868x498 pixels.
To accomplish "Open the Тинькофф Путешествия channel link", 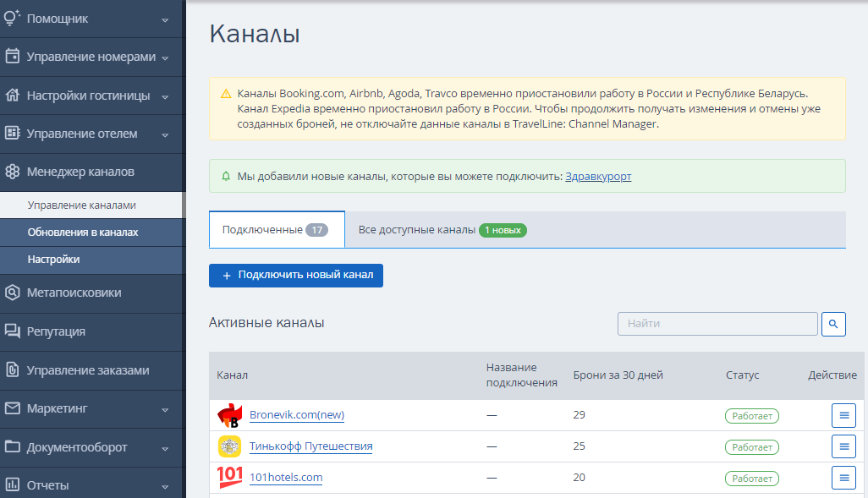I will pos(310,446).
